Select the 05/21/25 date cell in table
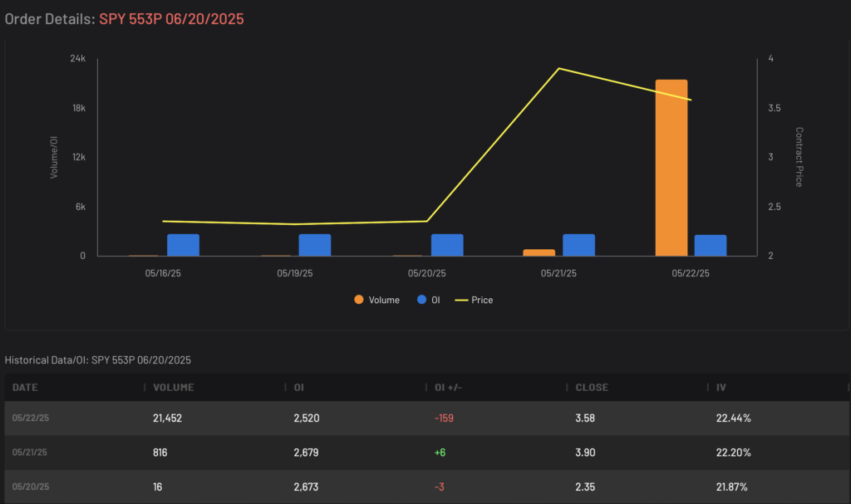 tap(29, 452)
